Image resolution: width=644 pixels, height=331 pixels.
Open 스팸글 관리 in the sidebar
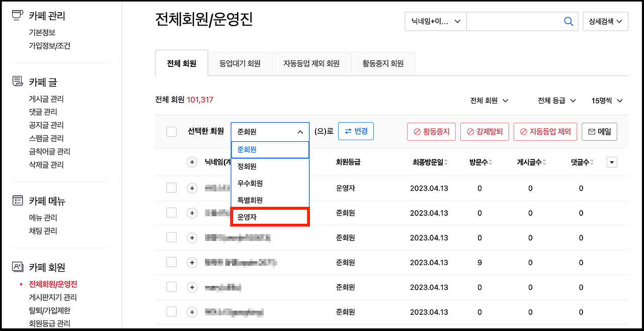tap(46, 138)
